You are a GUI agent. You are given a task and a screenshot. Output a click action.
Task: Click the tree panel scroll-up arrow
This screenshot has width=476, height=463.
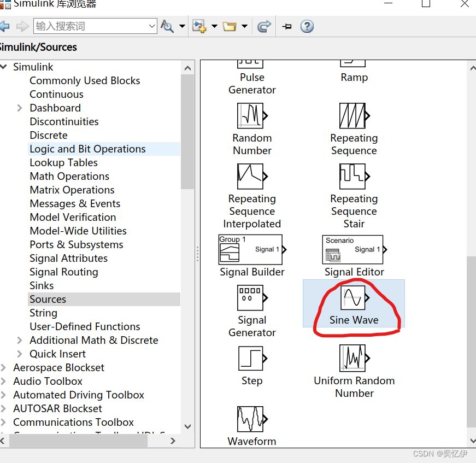click(x=187, y=68)
